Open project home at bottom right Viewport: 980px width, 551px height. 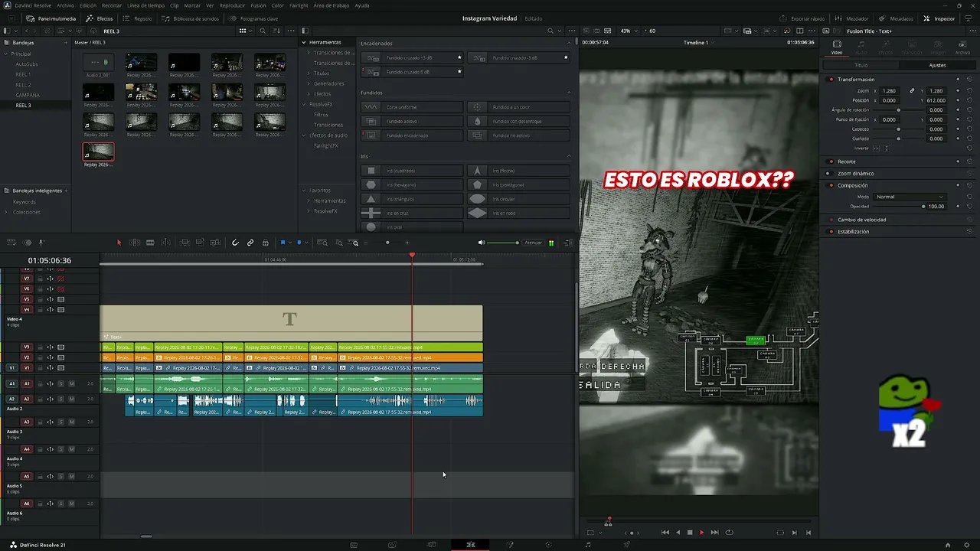(x=948, y=545)
